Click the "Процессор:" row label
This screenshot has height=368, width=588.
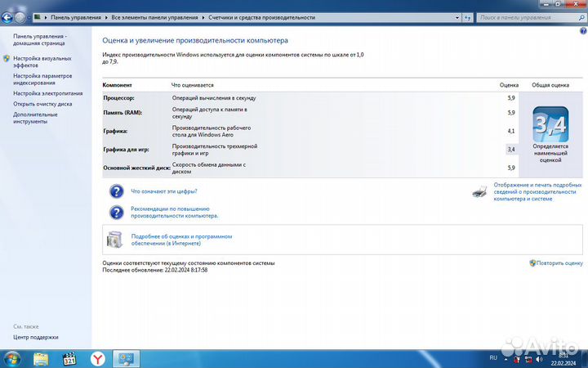[119, 98]
